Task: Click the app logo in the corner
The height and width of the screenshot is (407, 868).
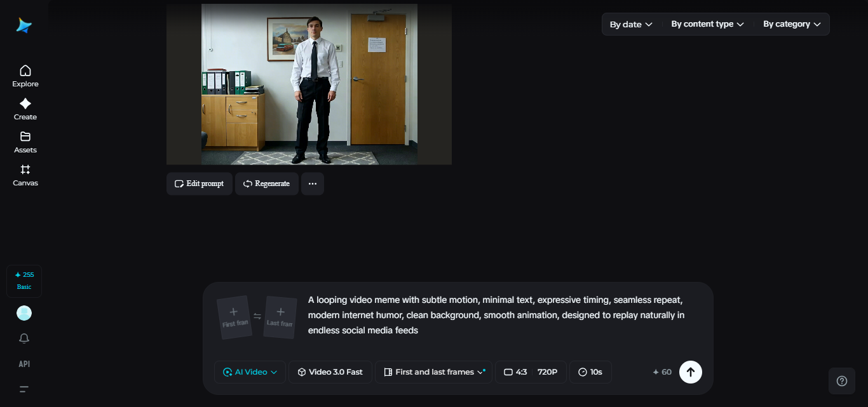Action: [x=24, y=24]
